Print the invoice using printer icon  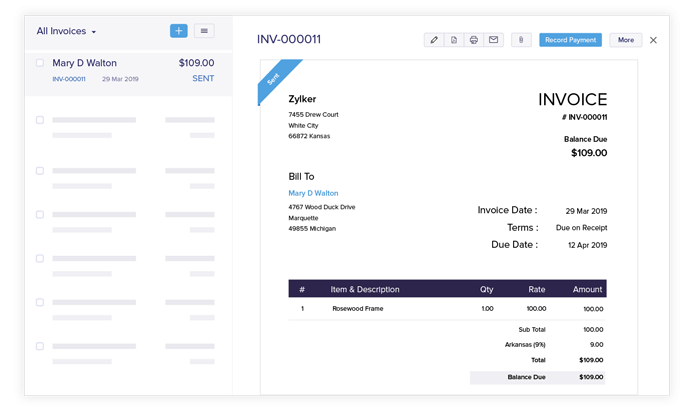(x=473, y=40)
